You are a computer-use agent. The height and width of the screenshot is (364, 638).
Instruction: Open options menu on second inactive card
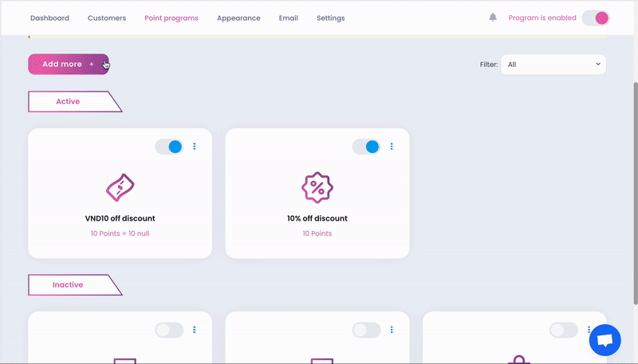point(392,330)
